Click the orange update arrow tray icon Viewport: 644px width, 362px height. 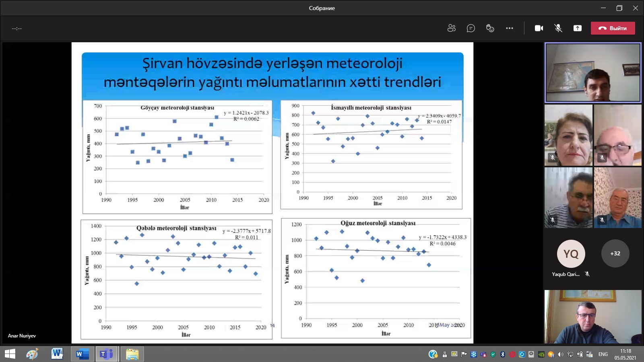click(551, 354)
